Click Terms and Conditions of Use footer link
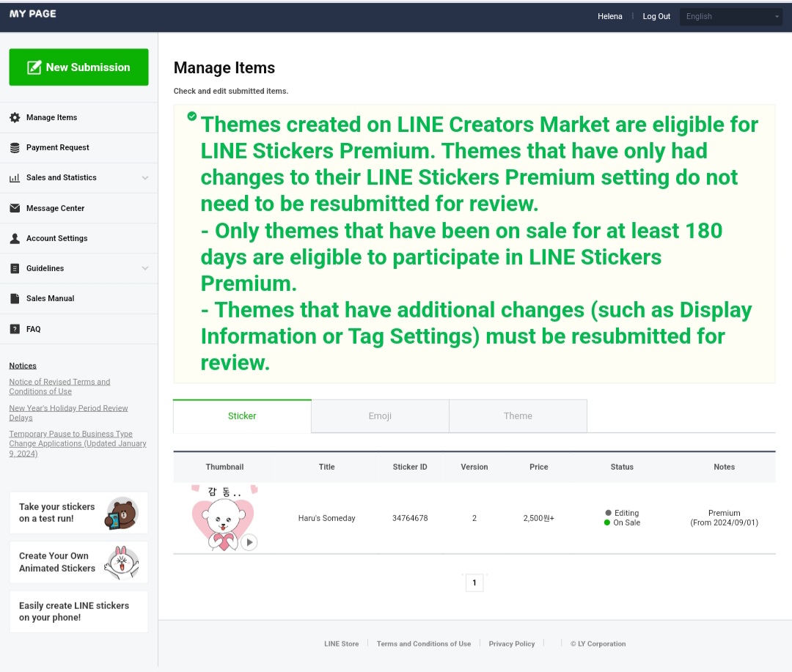792x672 pixels. tap(424, 643)
